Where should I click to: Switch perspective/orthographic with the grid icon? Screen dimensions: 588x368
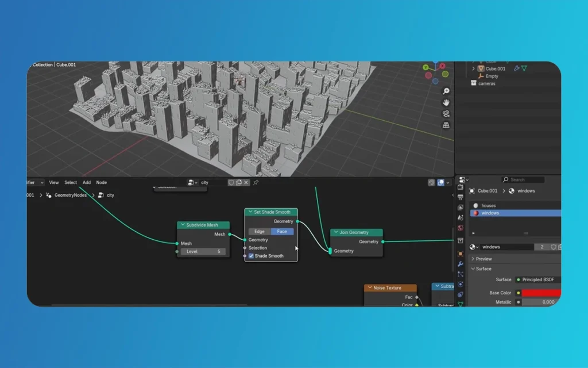coord(446,125)
